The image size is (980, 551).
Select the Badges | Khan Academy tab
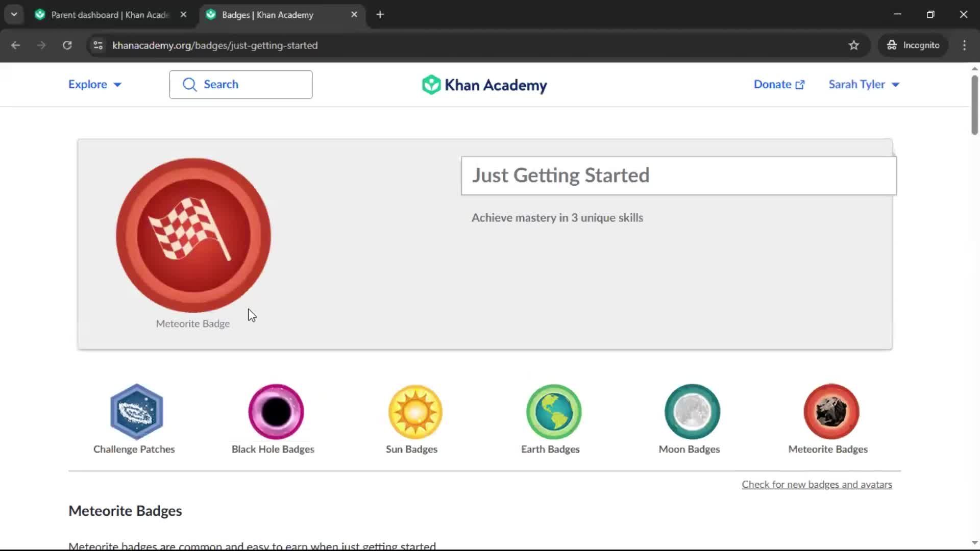click(x=282, y=15)
